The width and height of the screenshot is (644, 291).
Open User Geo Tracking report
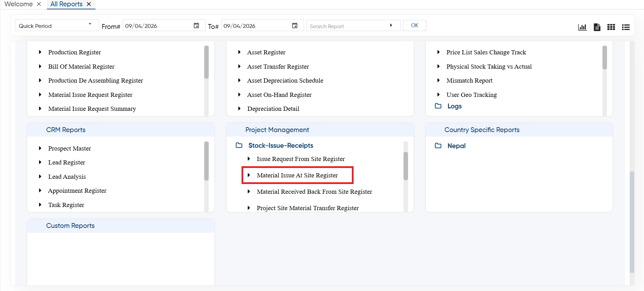coord(472,95)
